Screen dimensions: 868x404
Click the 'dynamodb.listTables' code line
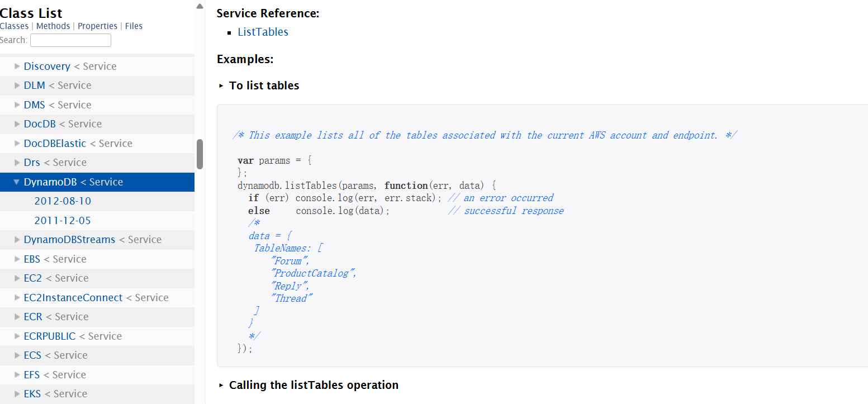[367, 186]
